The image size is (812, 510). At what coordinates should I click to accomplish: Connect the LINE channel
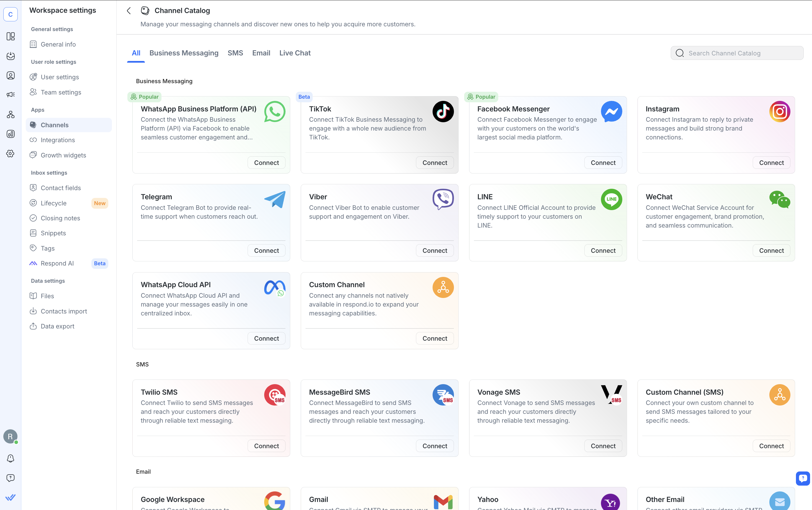click(x=603, y=250)
